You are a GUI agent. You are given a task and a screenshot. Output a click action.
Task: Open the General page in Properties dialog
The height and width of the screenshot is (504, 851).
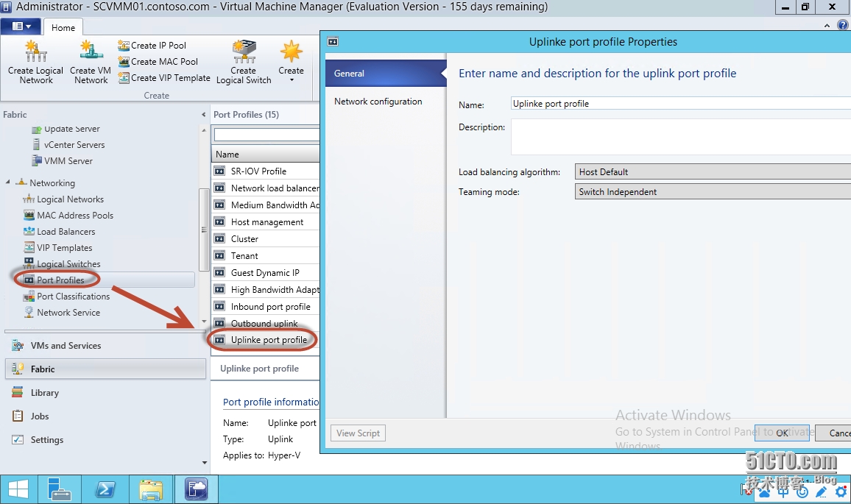[385, 74]
